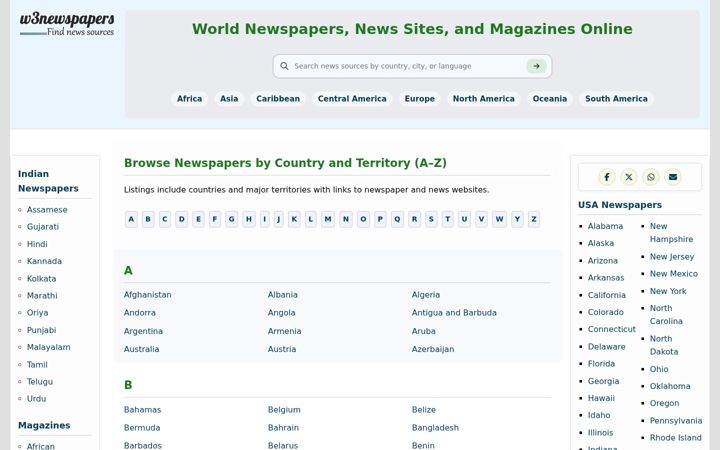Open the Europe region tab

point(420,99)
